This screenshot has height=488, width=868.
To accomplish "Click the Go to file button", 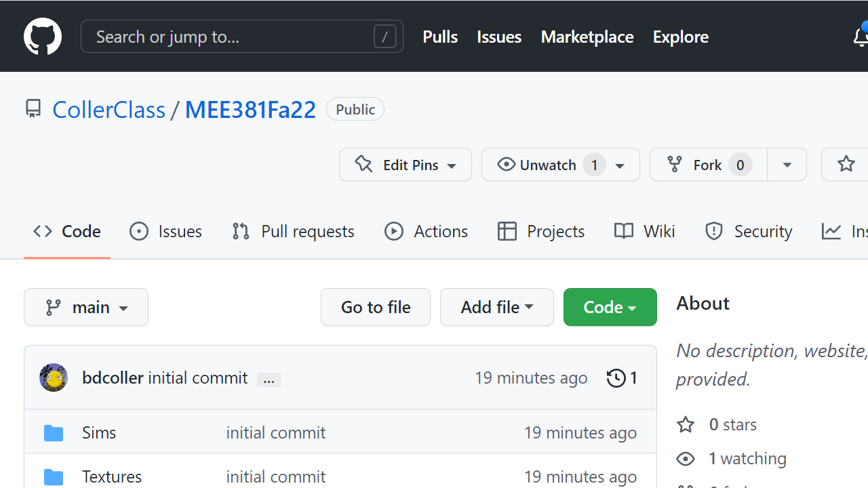I will click(x=376, y=307).
